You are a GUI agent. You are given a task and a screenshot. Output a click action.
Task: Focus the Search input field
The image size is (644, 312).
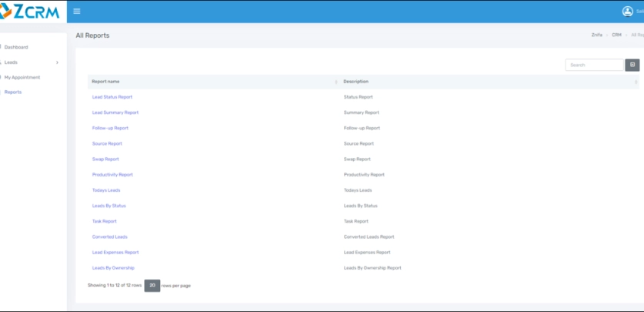(x=594, y=65)
